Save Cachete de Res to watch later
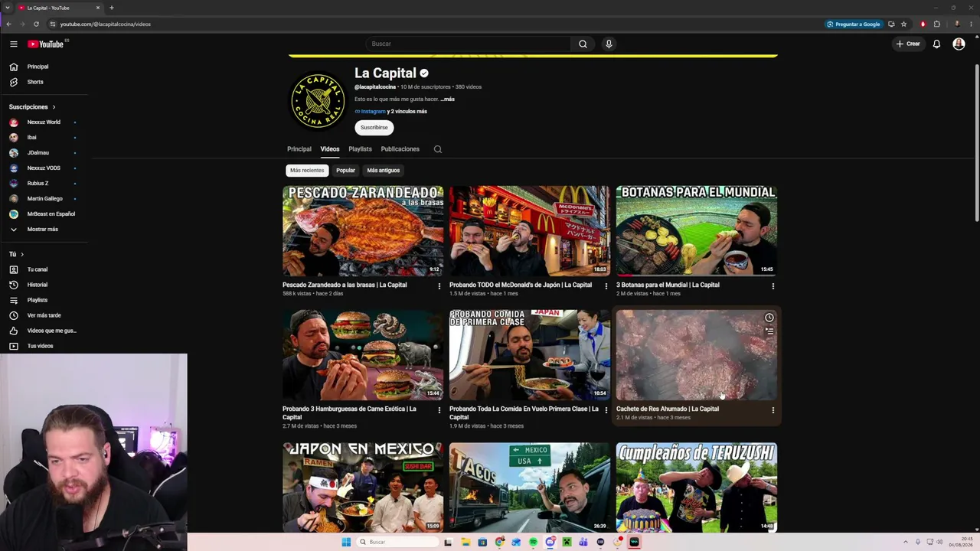 (769, 318)
